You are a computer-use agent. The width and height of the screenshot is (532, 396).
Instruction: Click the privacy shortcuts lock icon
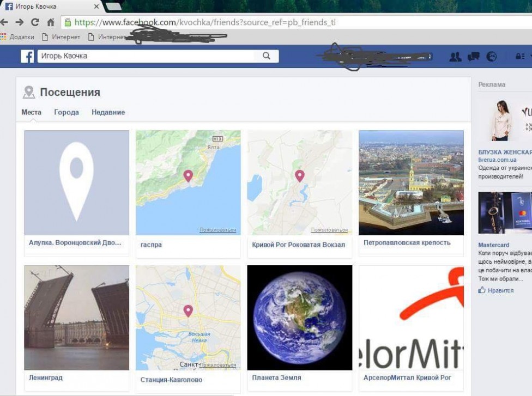click(519, 57)
